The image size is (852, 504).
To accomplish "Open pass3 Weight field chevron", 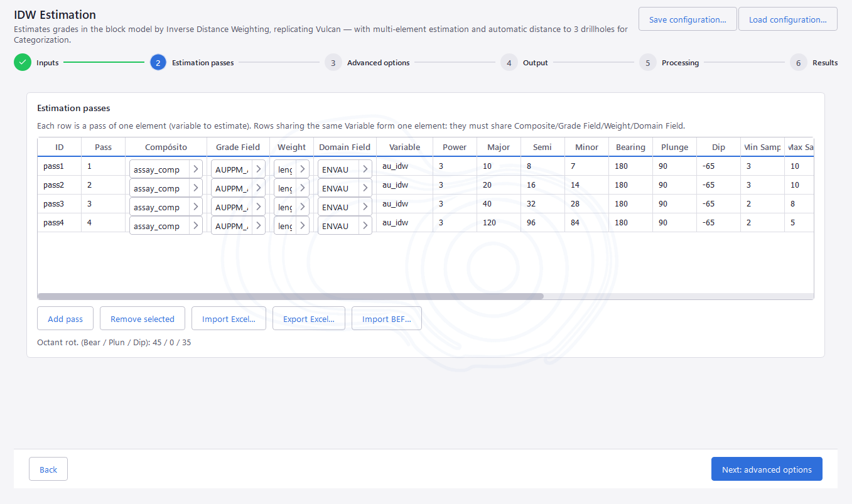I will [x=303, y=207].
